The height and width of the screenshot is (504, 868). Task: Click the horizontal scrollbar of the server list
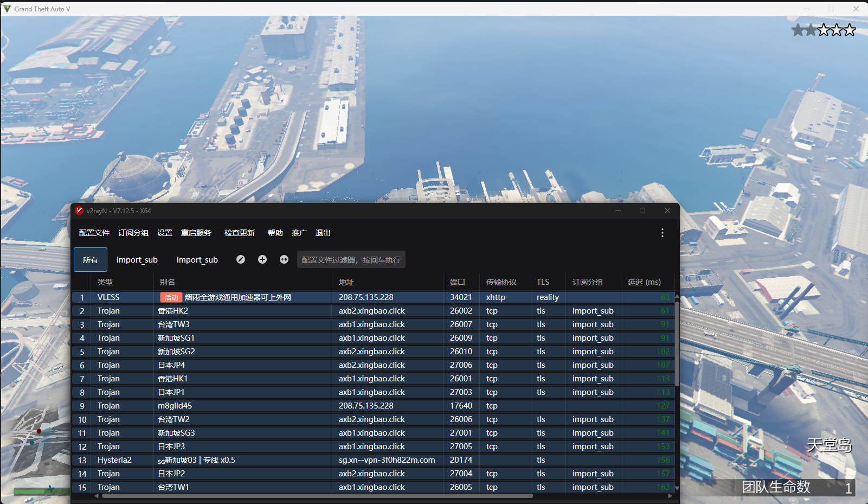tap(317, 496)
